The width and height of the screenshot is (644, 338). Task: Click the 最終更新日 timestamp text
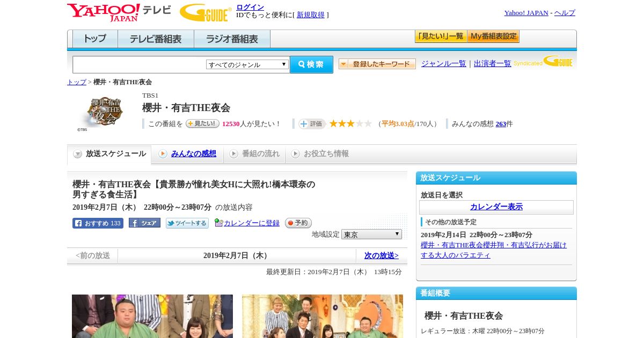(x=334, y=272)
